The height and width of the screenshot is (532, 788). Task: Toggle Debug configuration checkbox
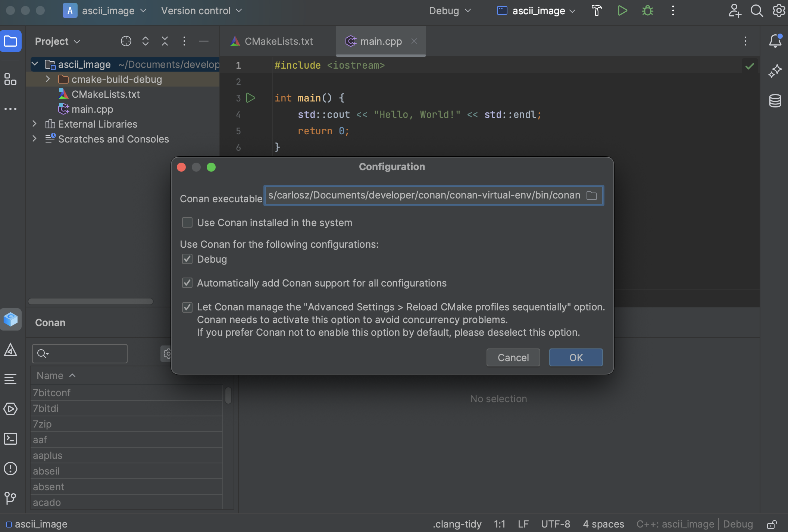[x=188, y=259]
